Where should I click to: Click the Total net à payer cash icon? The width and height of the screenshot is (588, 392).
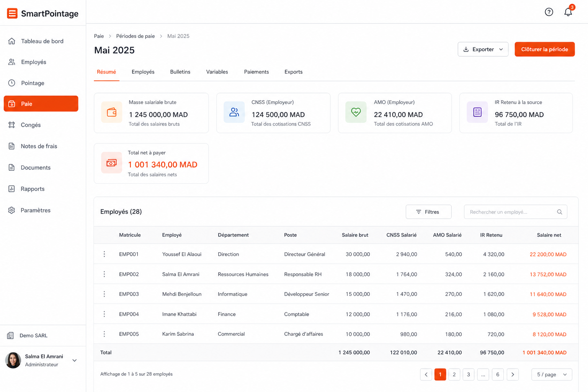point(111,163)
